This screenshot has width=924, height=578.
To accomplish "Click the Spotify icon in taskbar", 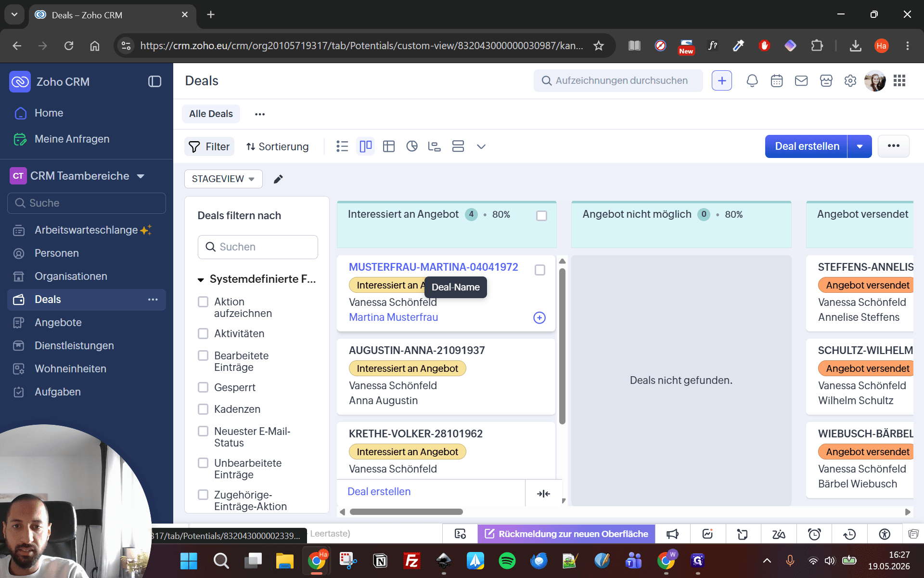I will tap(507, 561).
